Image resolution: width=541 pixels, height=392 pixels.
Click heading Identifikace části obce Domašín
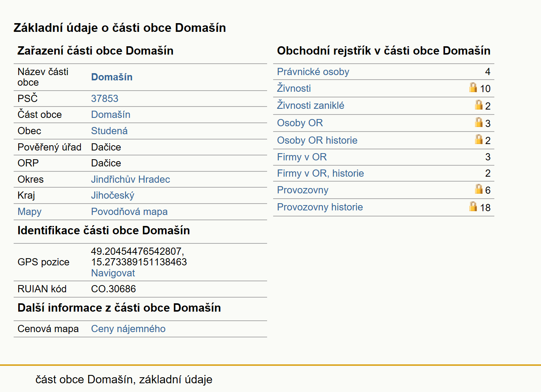click(x=104, y=230)
